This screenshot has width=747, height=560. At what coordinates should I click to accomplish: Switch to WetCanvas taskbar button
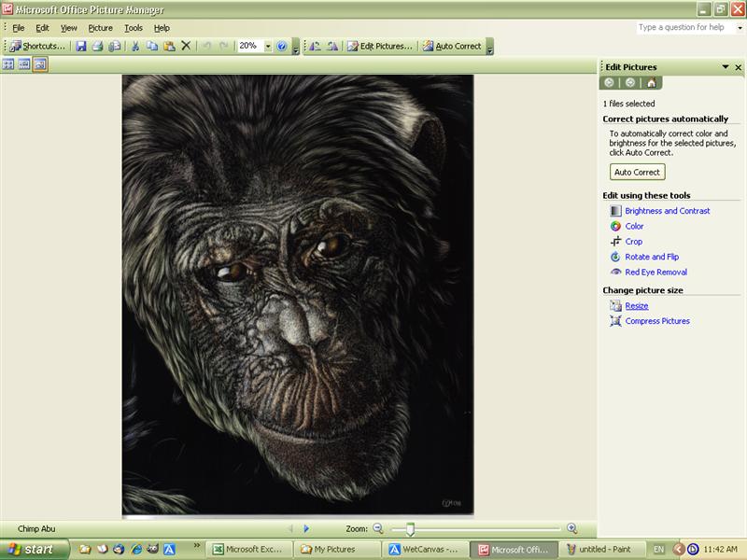(x=424, y=550)
